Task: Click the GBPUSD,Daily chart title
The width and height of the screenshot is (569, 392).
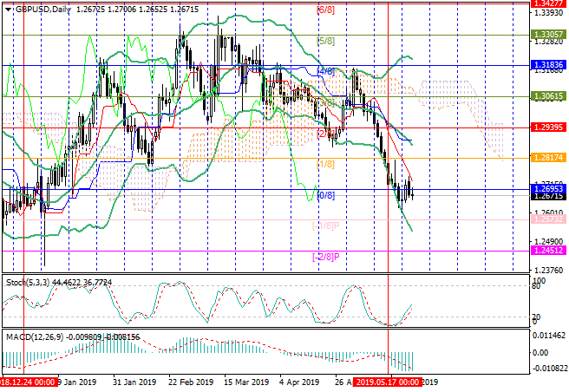Action: 33,8
